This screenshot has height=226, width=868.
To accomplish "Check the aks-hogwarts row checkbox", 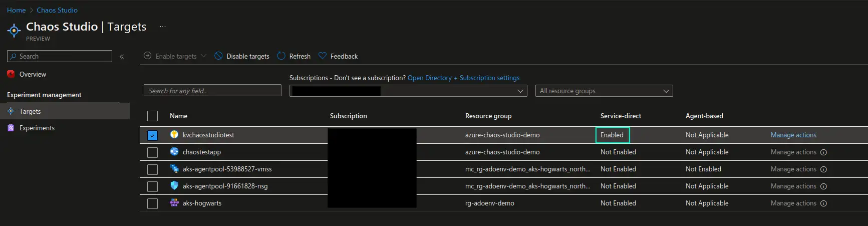I will (x=153, y=203).
